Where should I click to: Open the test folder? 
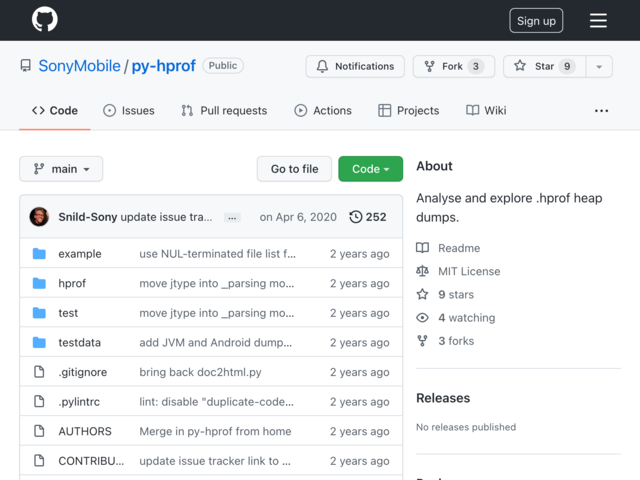click(x=68, y=313)
